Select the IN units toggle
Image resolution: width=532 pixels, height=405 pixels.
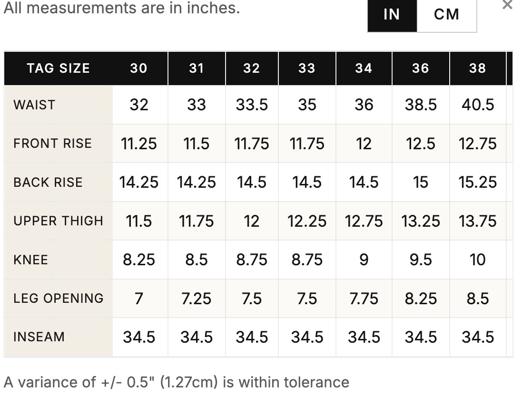[392, 15]
